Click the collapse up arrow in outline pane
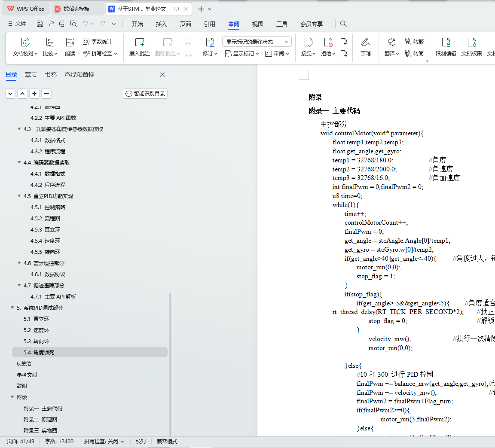Viewport: 495px width, 448px height. 22,94
